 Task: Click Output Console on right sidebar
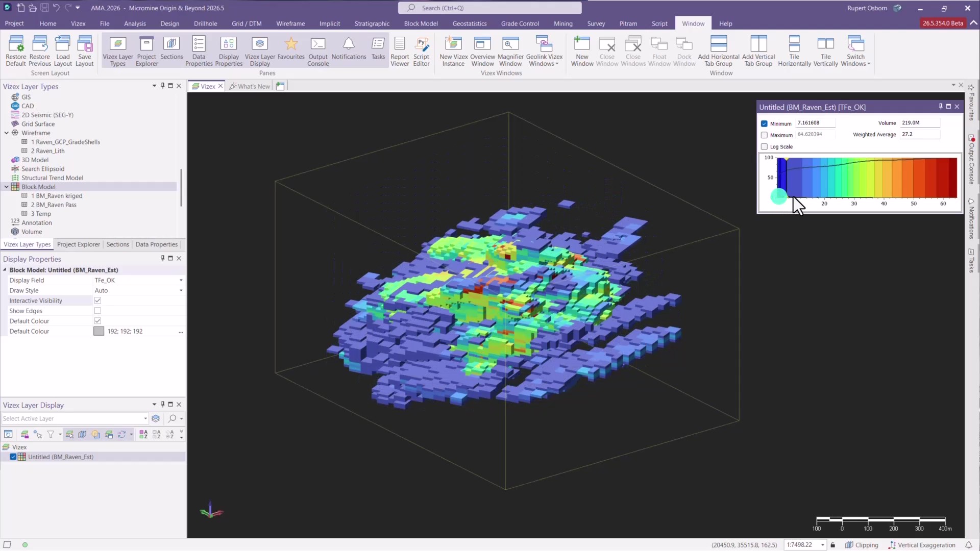[x=971, y=159]
